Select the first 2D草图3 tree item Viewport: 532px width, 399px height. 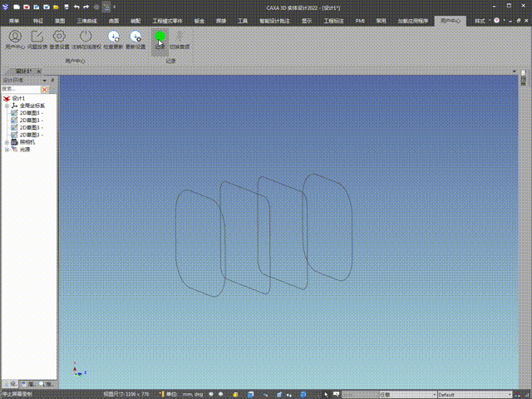tap(31, 113)
